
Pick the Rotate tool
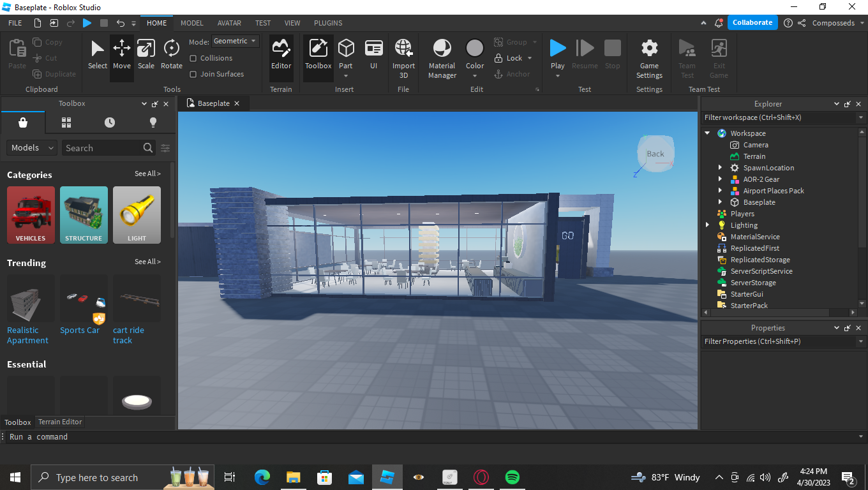(171, 55)
